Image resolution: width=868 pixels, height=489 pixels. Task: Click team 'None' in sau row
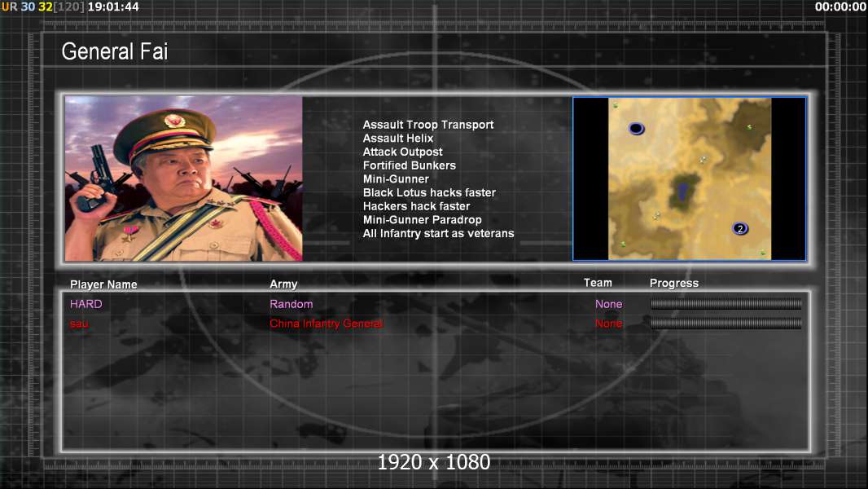[x=608, y=324]
